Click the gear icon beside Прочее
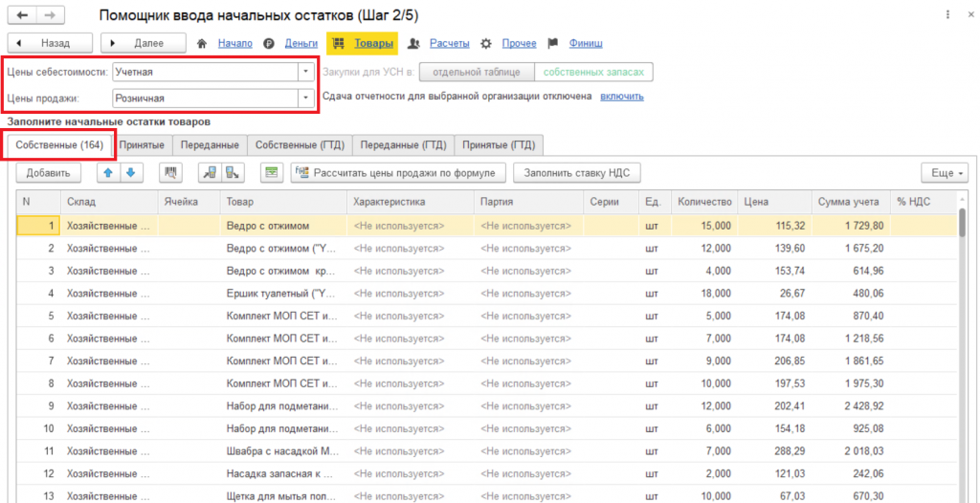Screen dimensions: 980x503 [x=485, y=44]
